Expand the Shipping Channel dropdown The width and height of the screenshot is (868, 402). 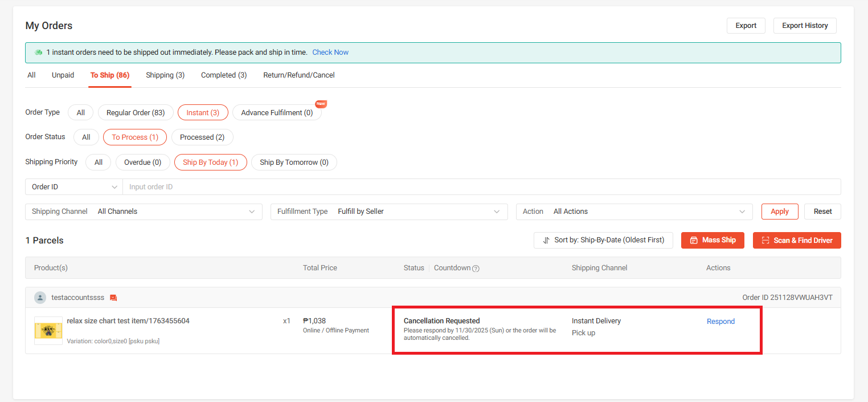[x=144, y=212]
